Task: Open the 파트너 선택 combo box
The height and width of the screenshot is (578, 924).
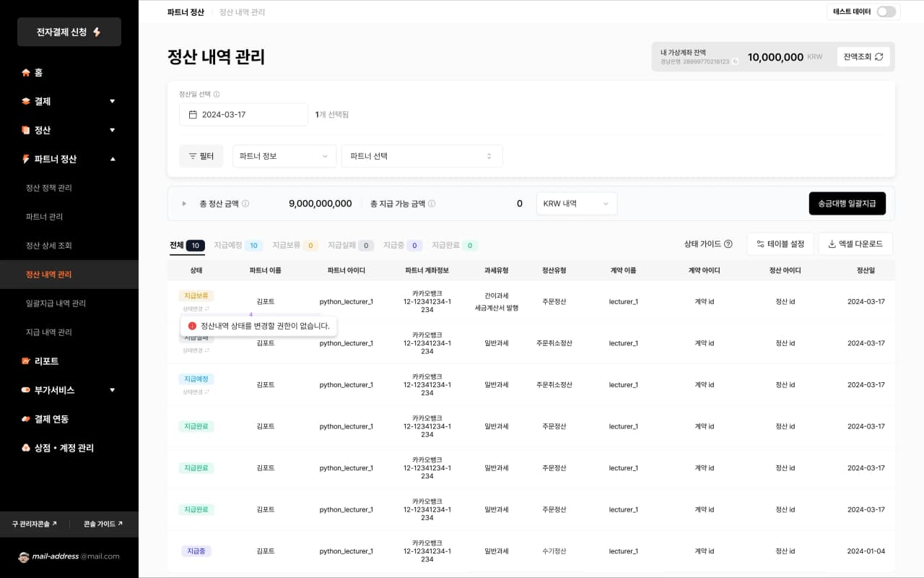Action: click(x=422, y=156)
